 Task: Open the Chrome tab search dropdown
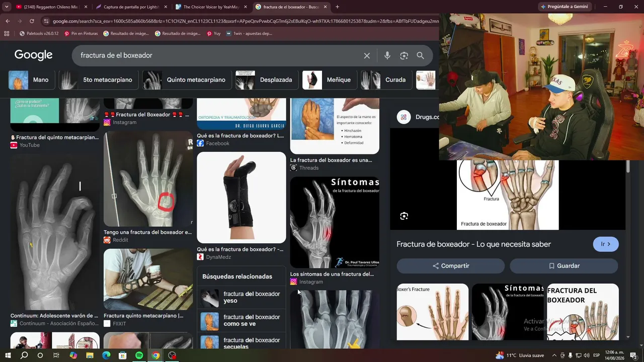click(7, 7)
